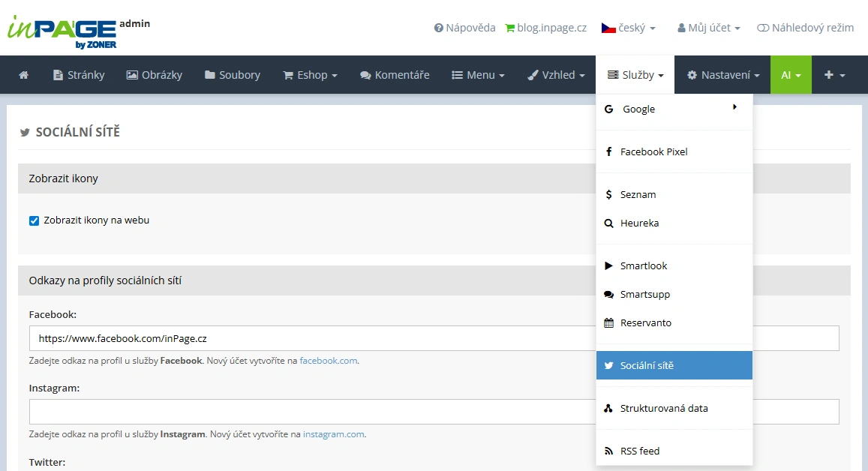Image resolution: width=868 pixels, height=471 pixels.
Task: Uncheck Zobrazit ikony na webu checkbox
Action: pos(34,220)
